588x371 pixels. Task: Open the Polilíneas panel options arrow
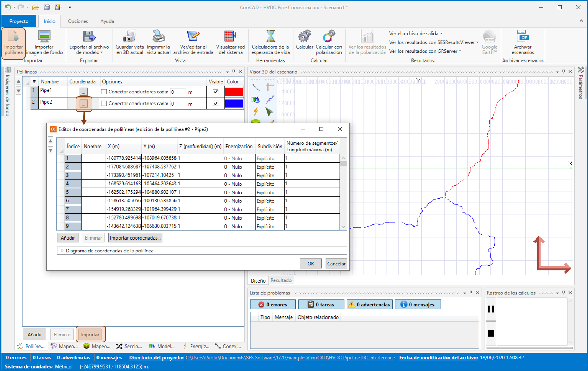pyautogui.click(x=227, y=72)
